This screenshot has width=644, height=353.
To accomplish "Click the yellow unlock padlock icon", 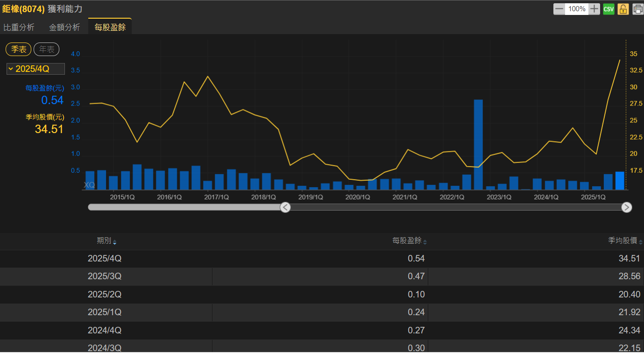I will coord(623,9).
